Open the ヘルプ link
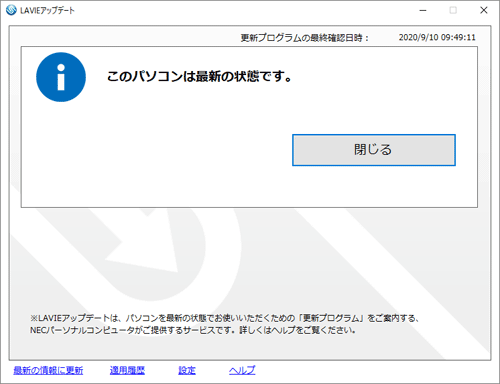500x384 pixels. tap(242, 370)
